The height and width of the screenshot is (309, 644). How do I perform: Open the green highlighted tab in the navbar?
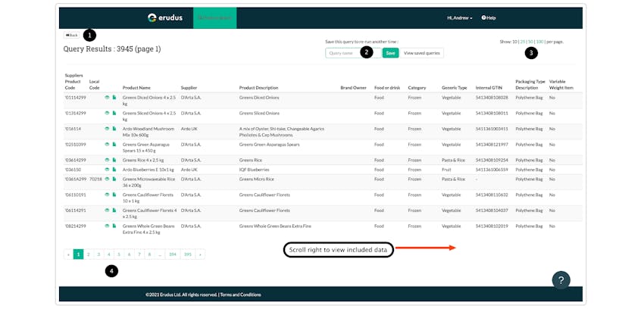215,18
